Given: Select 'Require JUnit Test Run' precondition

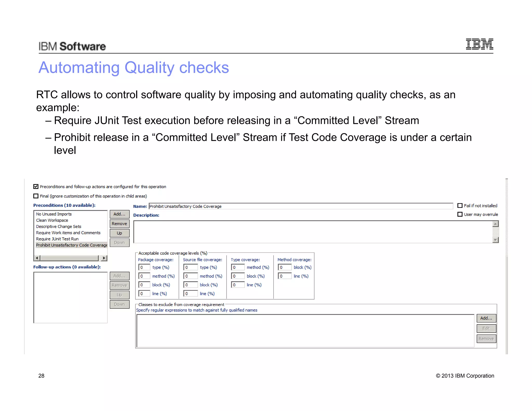Looking at the screenshot, I should click(57, 239).
